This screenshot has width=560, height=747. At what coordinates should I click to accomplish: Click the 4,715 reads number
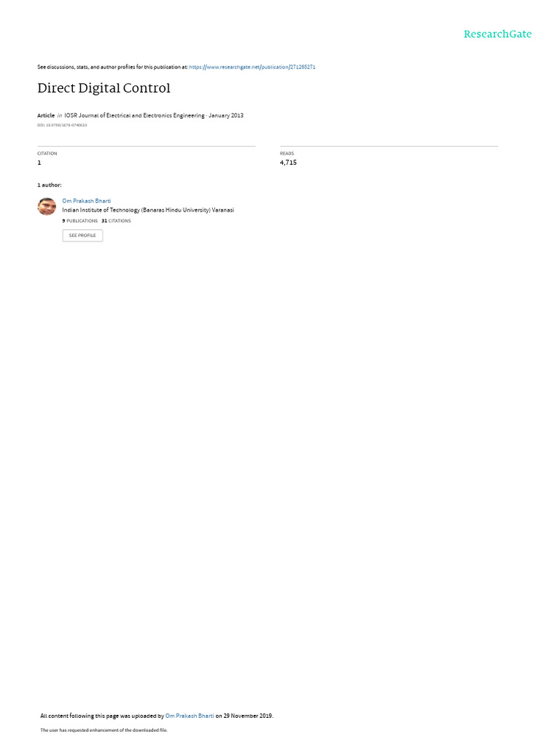coord(288,163)
